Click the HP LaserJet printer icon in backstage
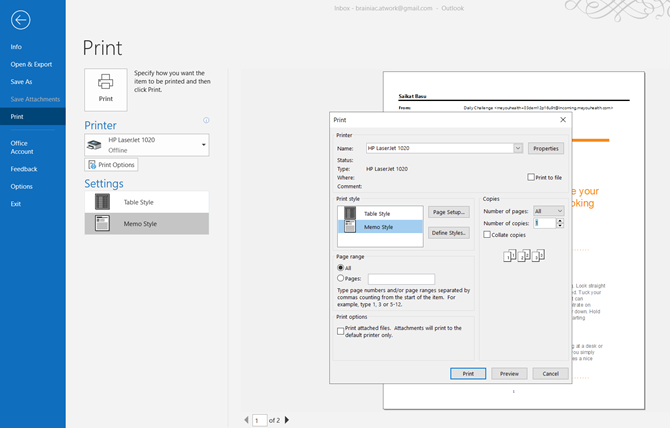The image size is (670, 428). 94,145
